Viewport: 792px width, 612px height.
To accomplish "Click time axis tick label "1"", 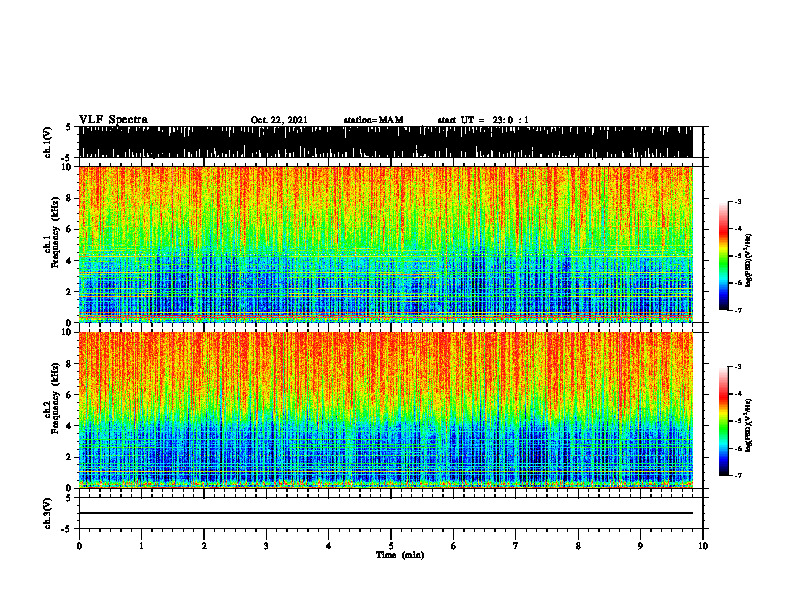I will pyautogui.click(x=141, y=546).
